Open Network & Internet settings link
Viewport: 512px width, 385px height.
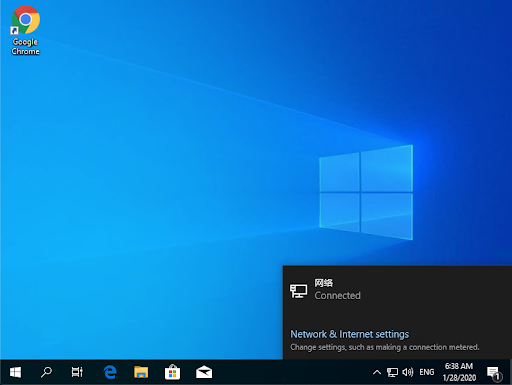coord(350,334)
